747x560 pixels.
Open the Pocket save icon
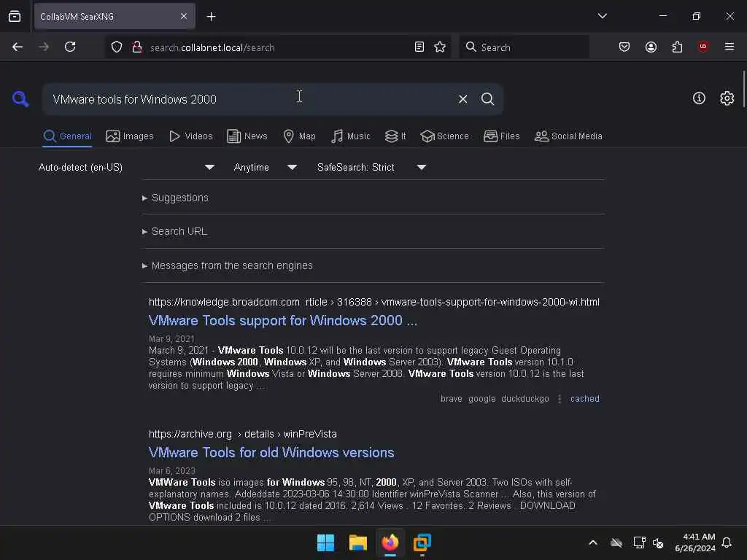[x=624, y=47]
